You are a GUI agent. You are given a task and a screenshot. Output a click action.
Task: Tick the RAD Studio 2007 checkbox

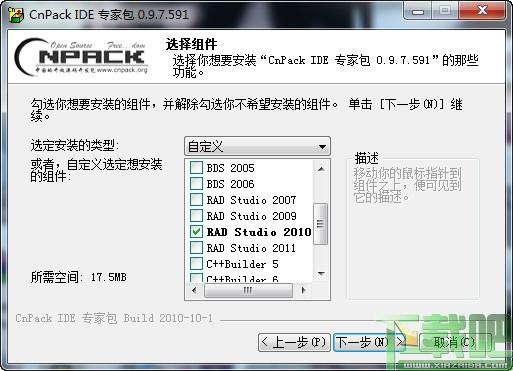196,199
